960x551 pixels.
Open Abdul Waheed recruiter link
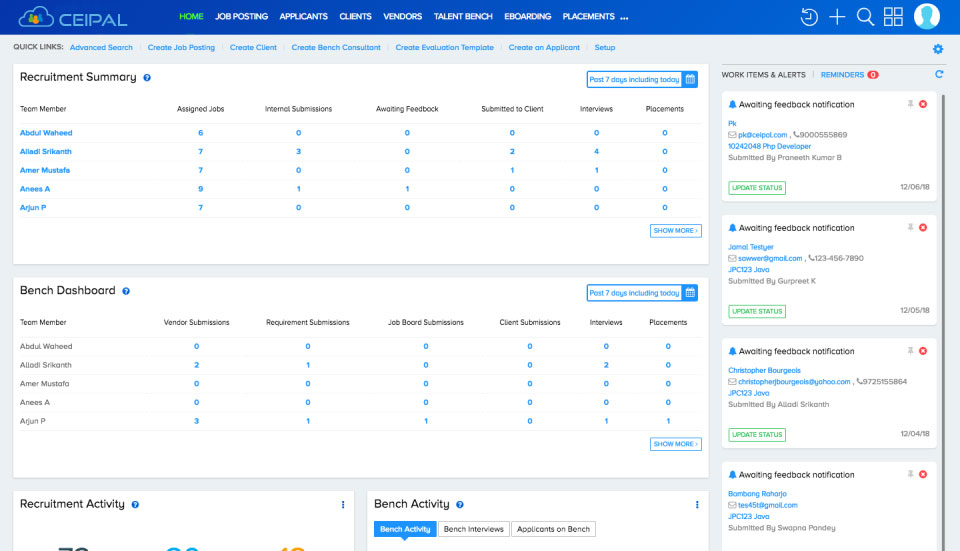click(46, 133)
